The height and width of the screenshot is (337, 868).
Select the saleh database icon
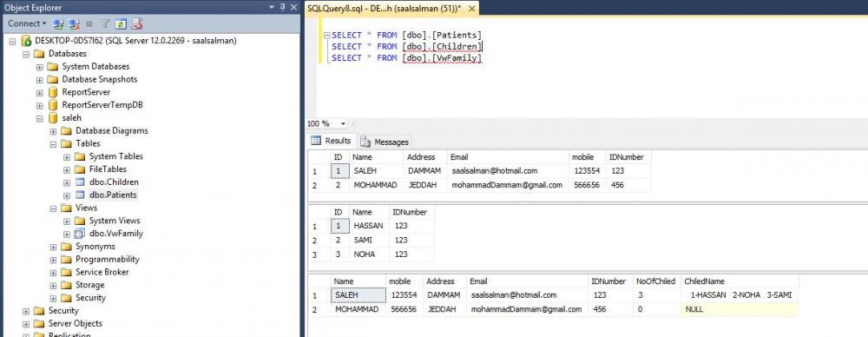tap(53, 118)
